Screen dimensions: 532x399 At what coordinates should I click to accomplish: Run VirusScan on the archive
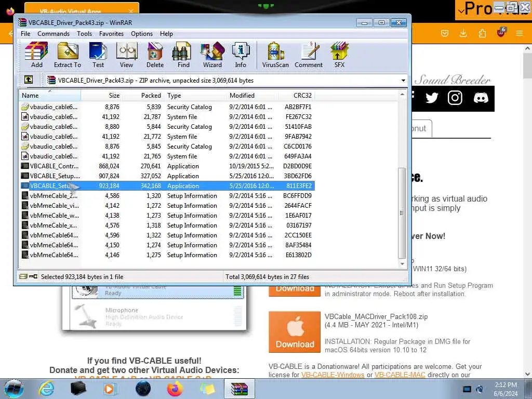pos(275,55)
